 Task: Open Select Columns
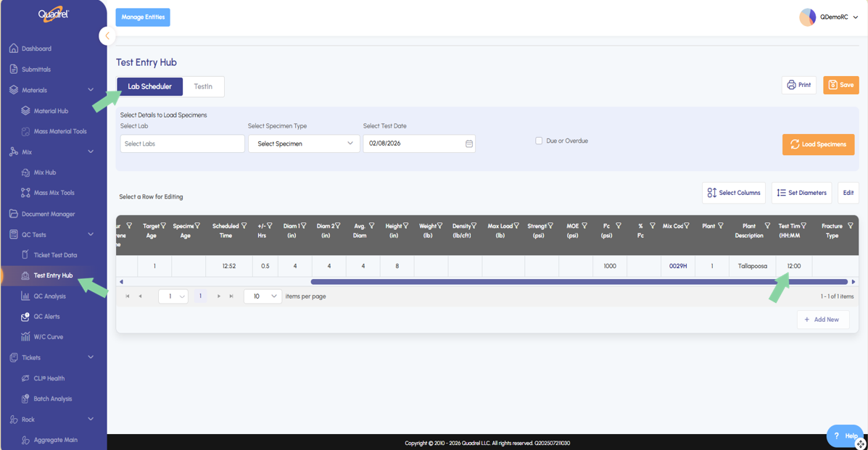click(x=733, y=193)
